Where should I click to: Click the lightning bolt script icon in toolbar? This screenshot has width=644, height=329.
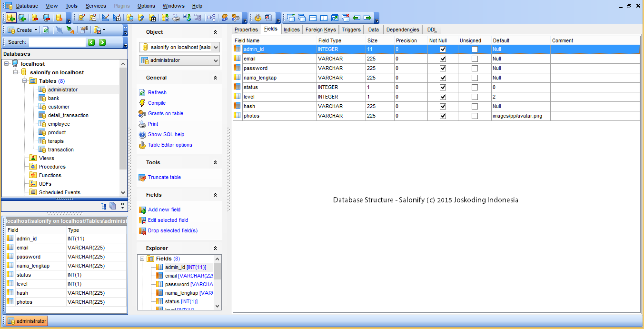tap(141, 18)
